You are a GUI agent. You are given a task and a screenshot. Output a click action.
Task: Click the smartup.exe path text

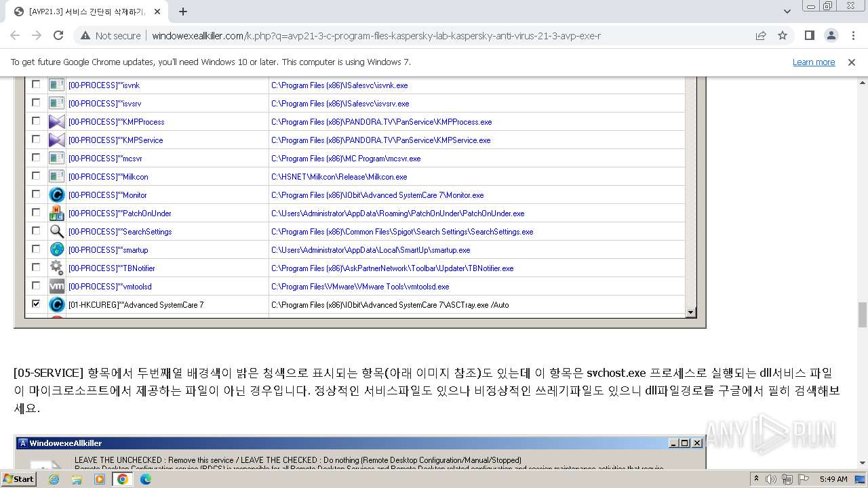pyautogui.click(x=371, y=250)
